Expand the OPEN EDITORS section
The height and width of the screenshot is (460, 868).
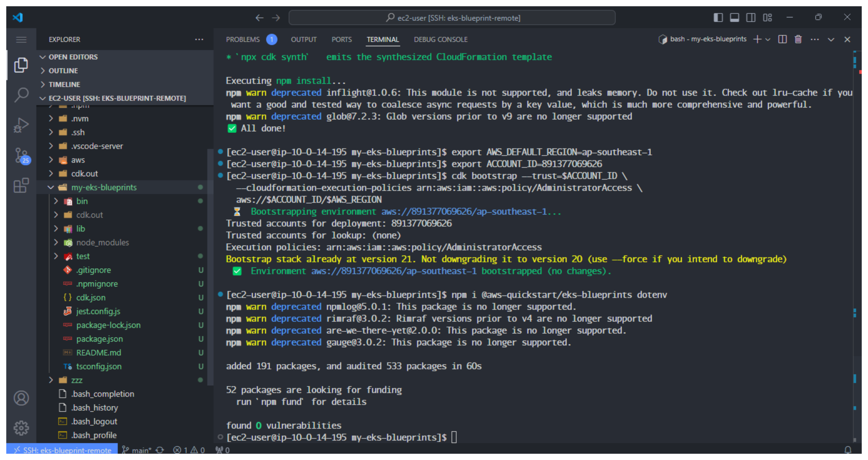point(125,57)
